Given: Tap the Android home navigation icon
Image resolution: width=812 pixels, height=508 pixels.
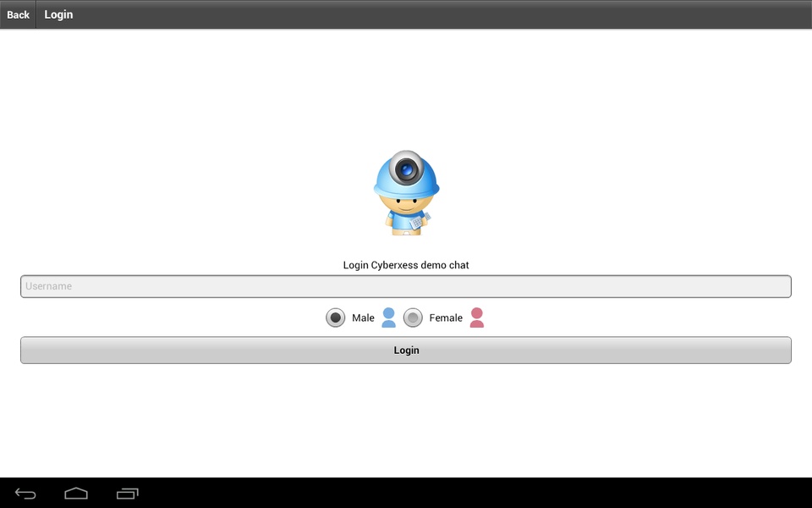Looking at the screenshot, I should click(76, 494).
